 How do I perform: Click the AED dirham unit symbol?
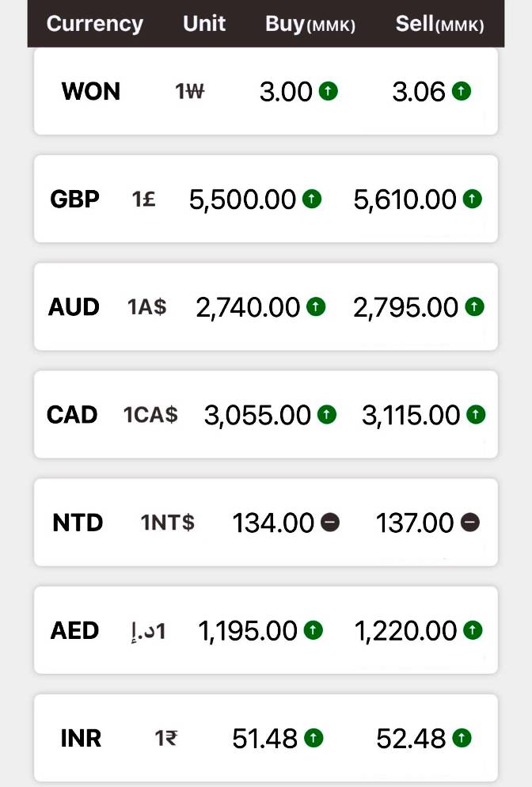(x=148, y=631)
